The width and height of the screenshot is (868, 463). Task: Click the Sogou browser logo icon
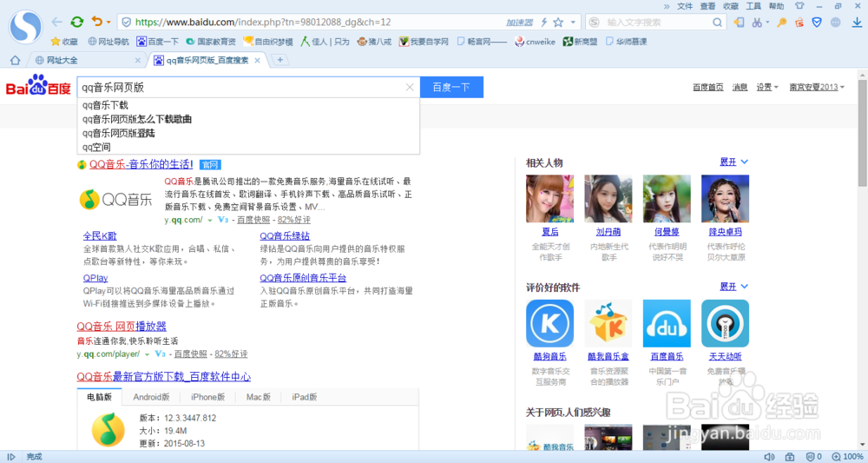25,26
